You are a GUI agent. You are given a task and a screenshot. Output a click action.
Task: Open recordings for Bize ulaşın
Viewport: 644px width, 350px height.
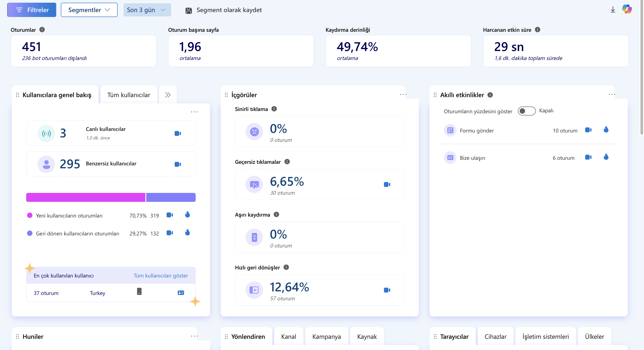coord(588,157)
